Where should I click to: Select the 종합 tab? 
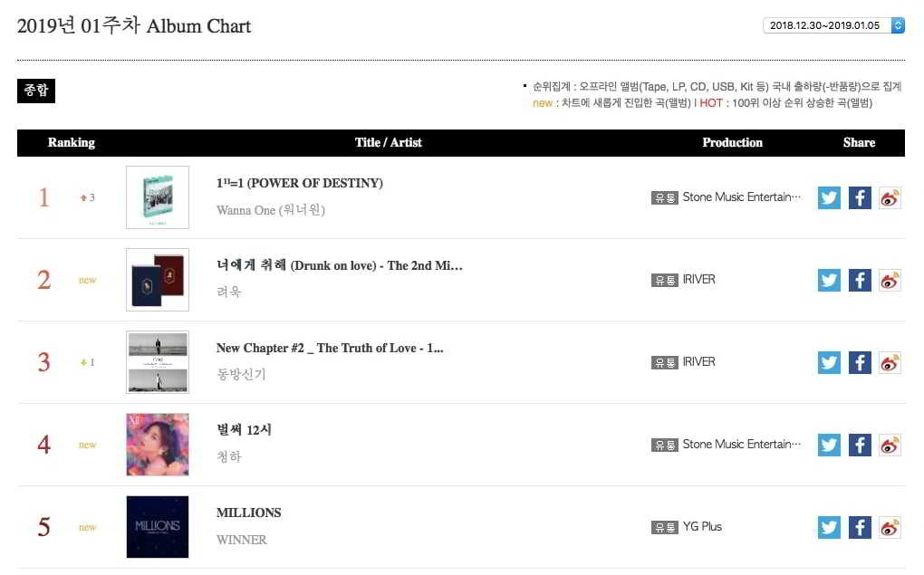point(36,91)
